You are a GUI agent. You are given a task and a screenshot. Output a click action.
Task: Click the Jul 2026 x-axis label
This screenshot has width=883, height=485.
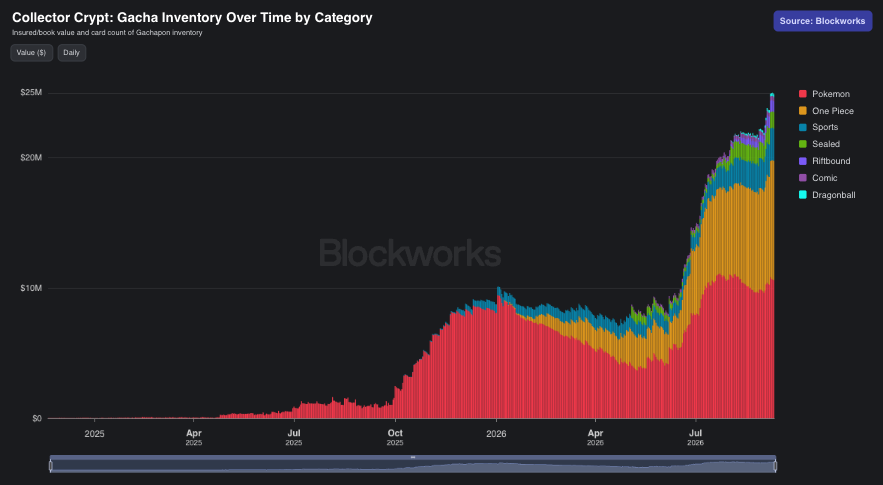click(695, 437)
